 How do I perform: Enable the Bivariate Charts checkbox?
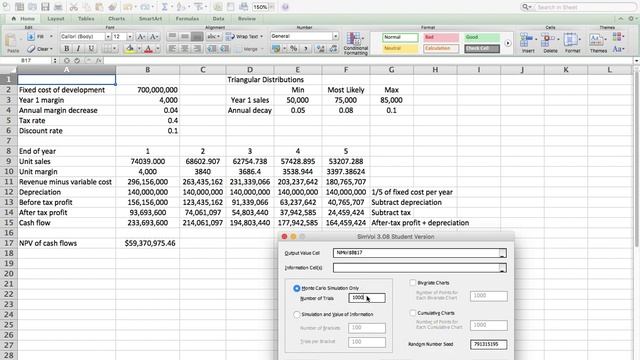tap(413, 282)
